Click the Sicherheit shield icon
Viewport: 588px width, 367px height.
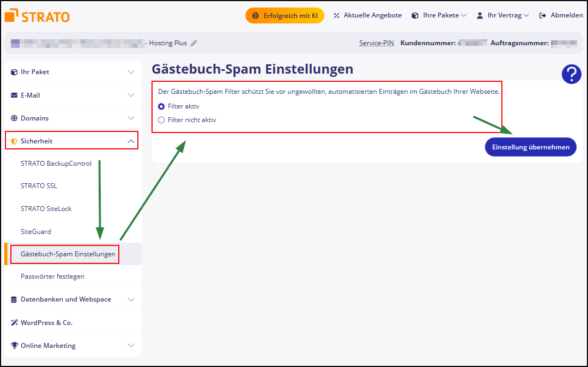coord(15,140)
